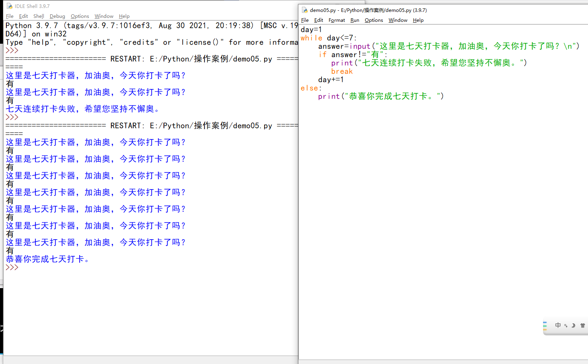588x364 pixels.
Task: Open File menu in demo05.py editor
Action: pyautogui.click(x=305, y=20)
